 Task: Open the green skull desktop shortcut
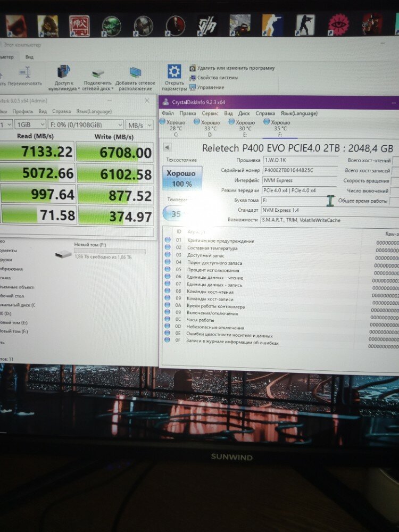click(111, 26)
